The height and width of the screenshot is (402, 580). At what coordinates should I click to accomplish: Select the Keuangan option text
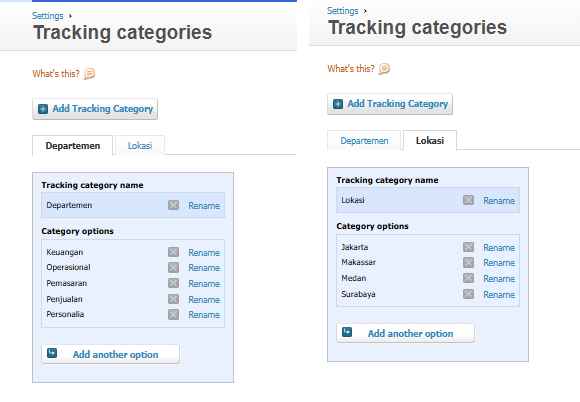(65, 252)
